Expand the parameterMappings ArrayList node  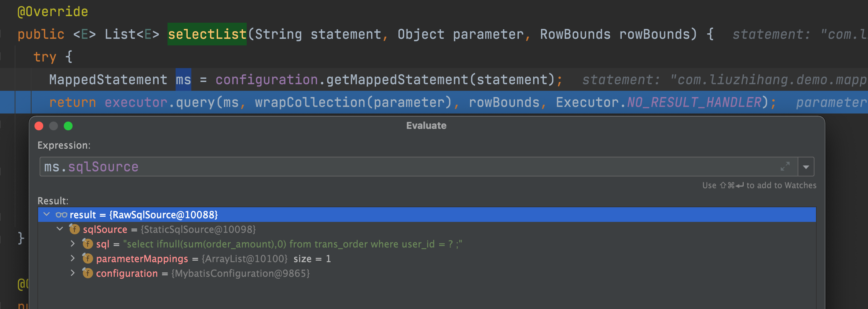point(73,258)
